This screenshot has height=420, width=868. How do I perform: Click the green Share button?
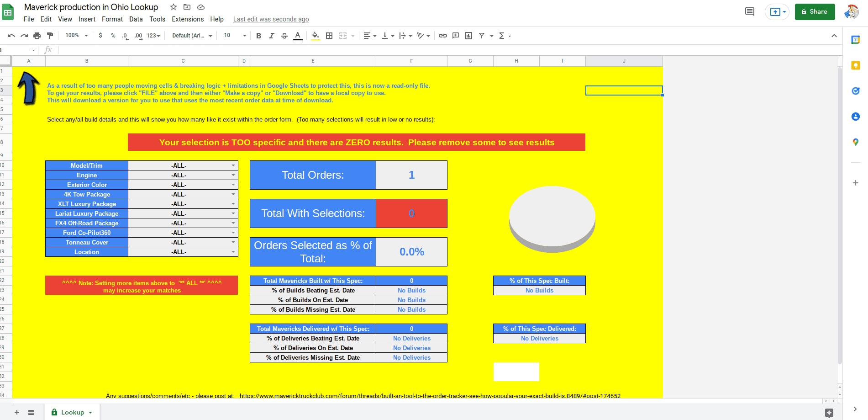pos(815,12)
